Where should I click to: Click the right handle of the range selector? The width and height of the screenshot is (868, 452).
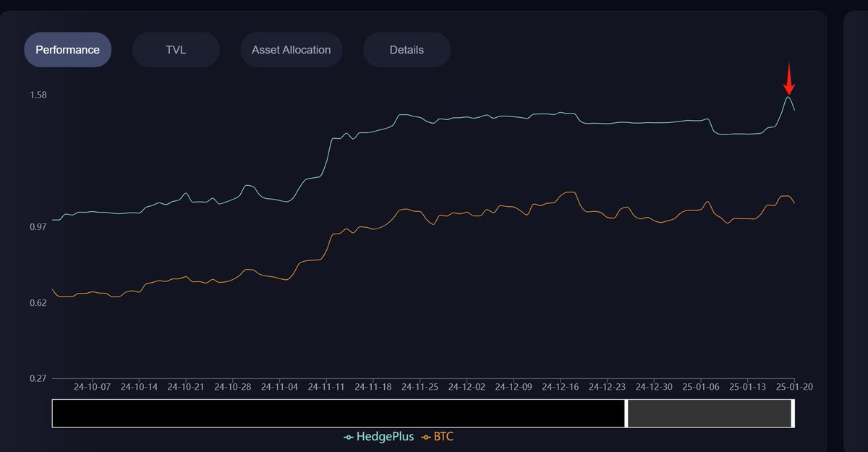tap(793, 412)
